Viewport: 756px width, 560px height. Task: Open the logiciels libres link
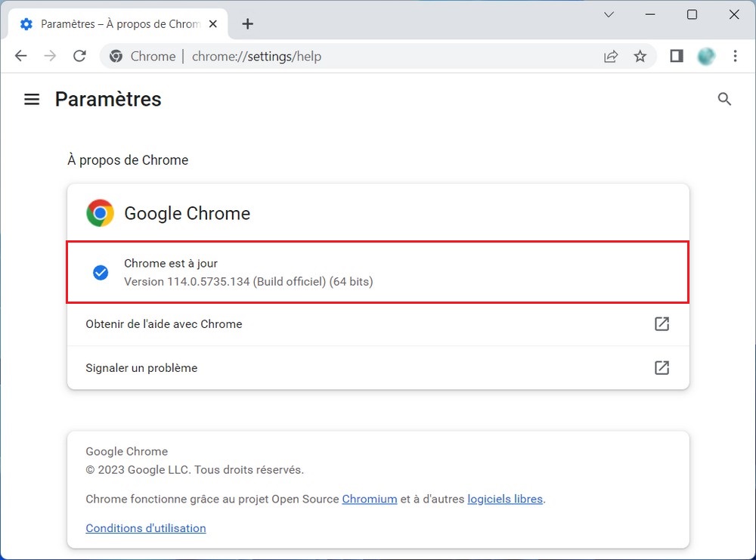pos(505,499)
